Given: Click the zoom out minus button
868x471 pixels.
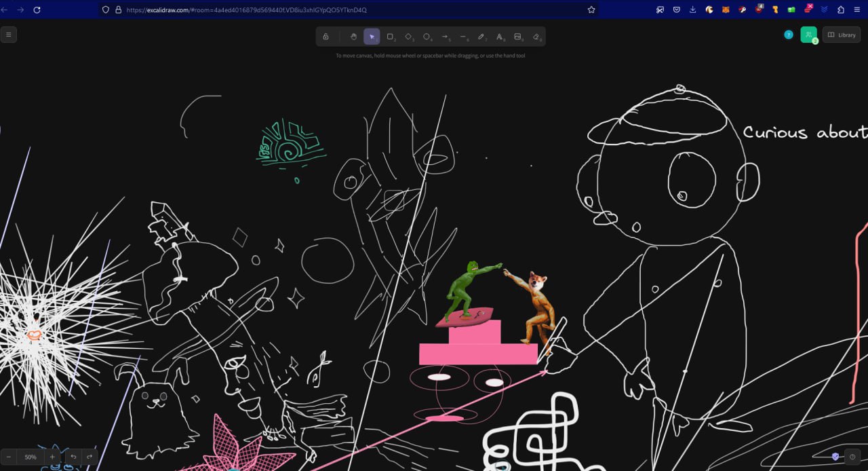Looking at the screenshot, I should [x=8, y=457].
